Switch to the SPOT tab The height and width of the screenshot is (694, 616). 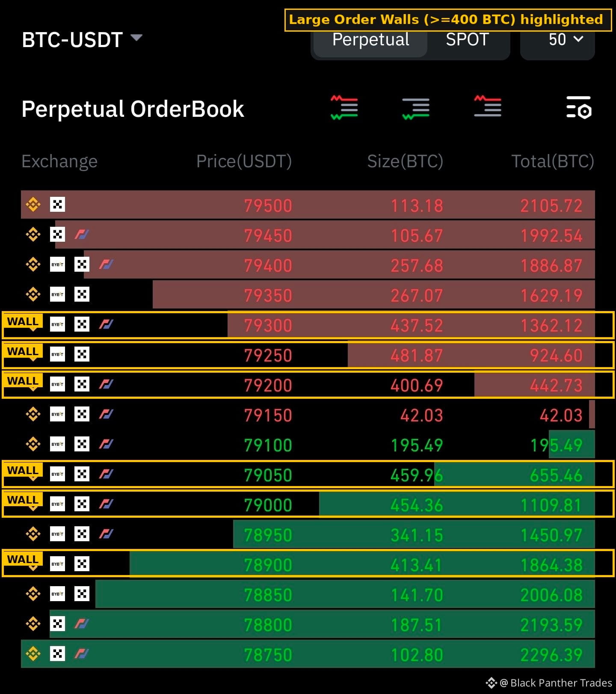tap(467, 40)
